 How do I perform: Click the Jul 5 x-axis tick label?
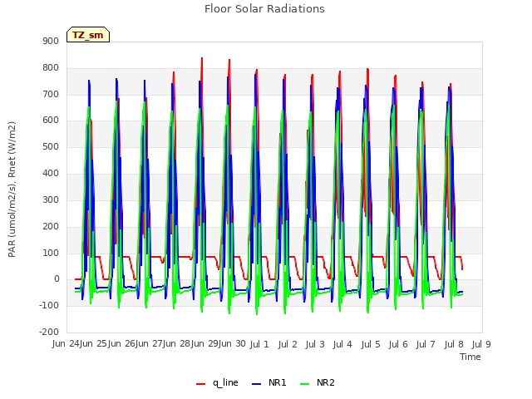click(x=371, y=344)
